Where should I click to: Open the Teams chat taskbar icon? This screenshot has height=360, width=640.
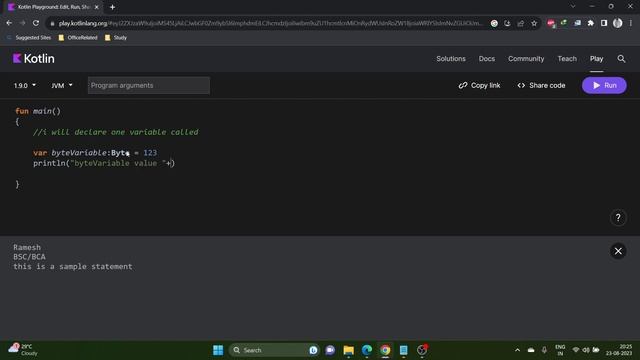point(330,350)
